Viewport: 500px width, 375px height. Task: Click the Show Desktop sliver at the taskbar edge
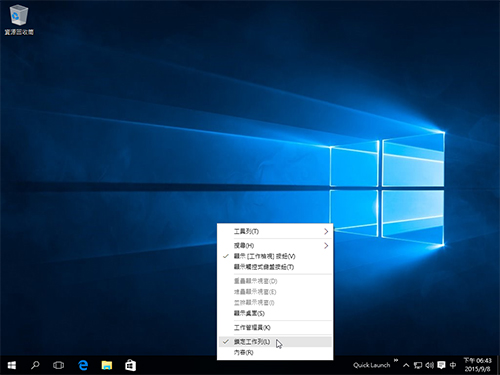point(498,365)
